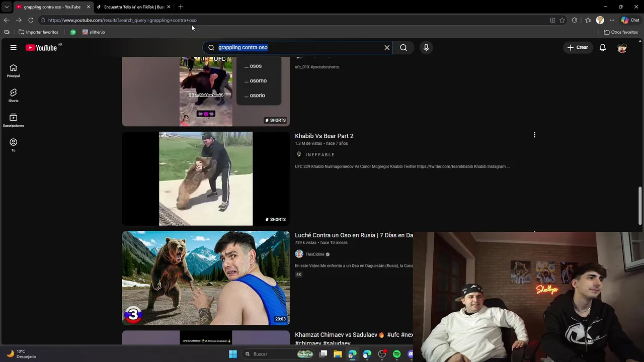Open the Windows Start menu
Image resolution: width=644 pixels, height=362 pixels.
(233, 354)
